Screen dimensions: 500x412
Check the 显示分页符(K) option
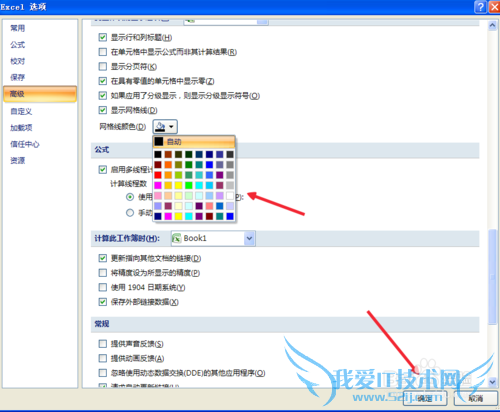coord(103,67)
